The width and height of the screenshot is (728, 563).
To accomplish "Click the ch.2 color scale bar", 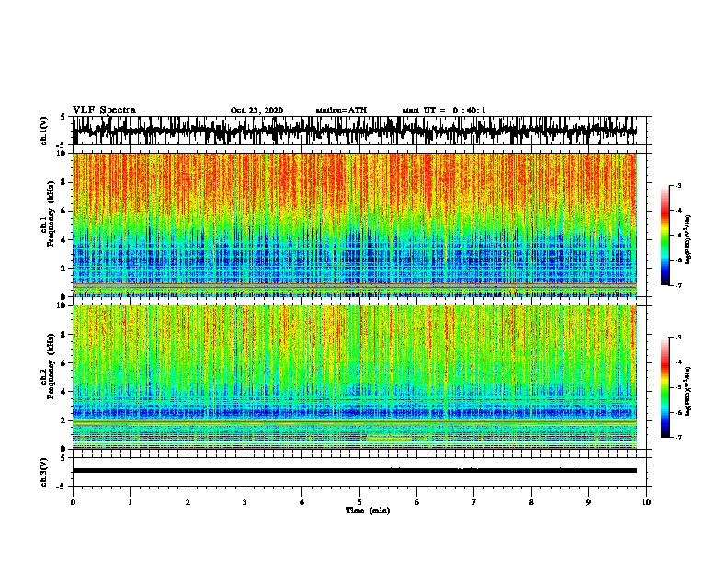I will (x=665, y=387).
